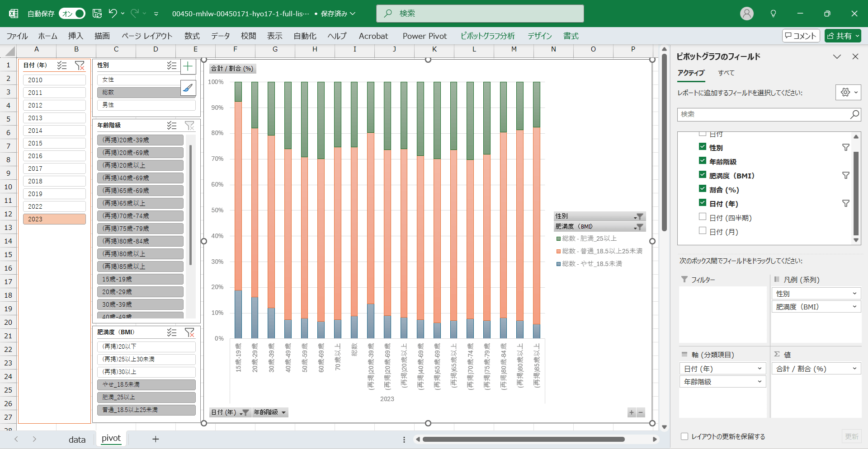The height and width of the screenshot is (449, 868).
Task: Click the undo arrow icon
Action: click(x=113, y=14)
